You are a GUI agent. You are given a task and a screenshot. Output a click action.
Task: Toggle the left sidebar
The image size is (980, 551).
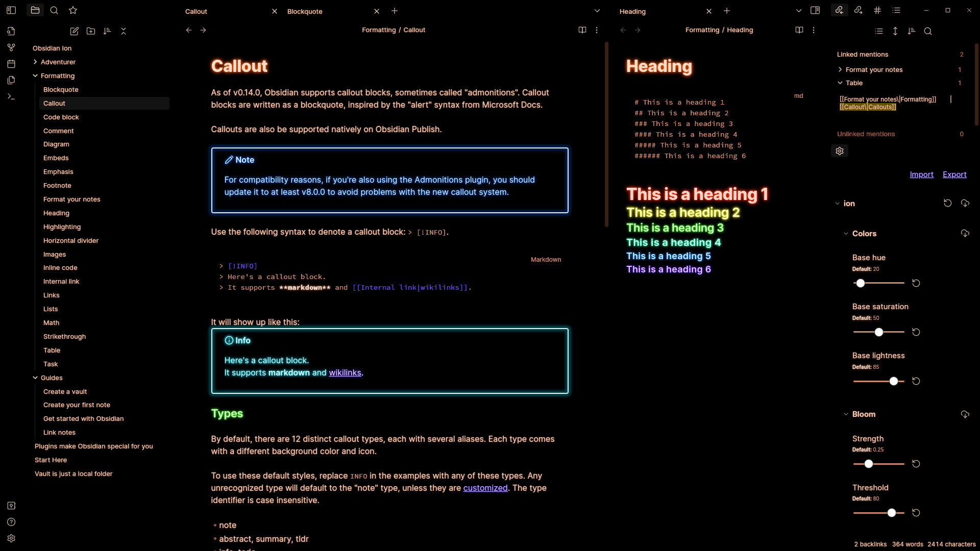tap(11, 10)
